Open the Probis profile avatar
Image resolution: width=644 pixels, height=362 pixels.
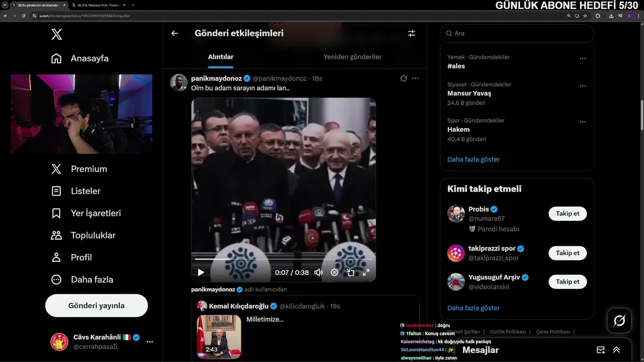456,214
